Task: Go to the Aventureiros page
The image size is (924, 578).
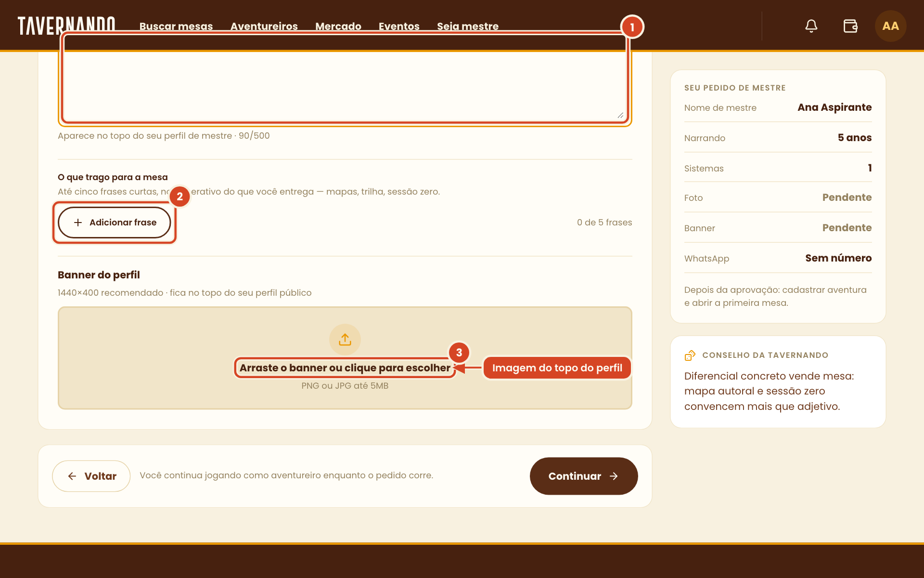Action: click(264, 26)
